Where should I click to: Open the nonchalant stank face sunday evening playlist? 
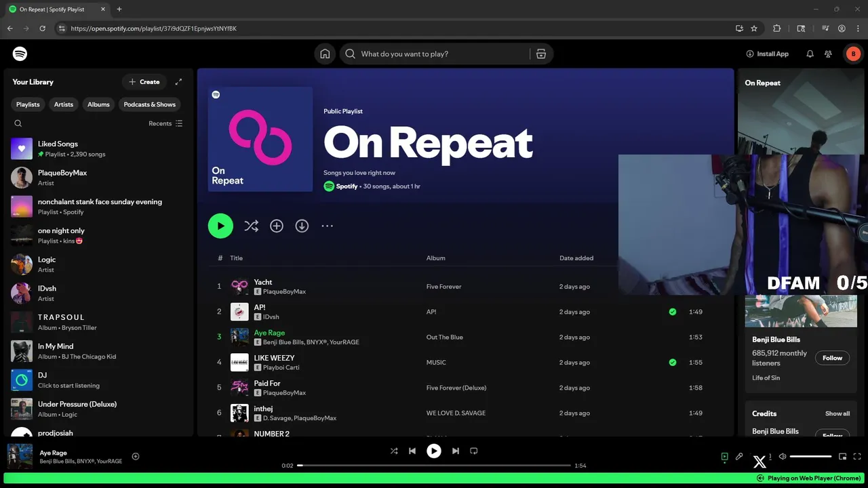98,207
